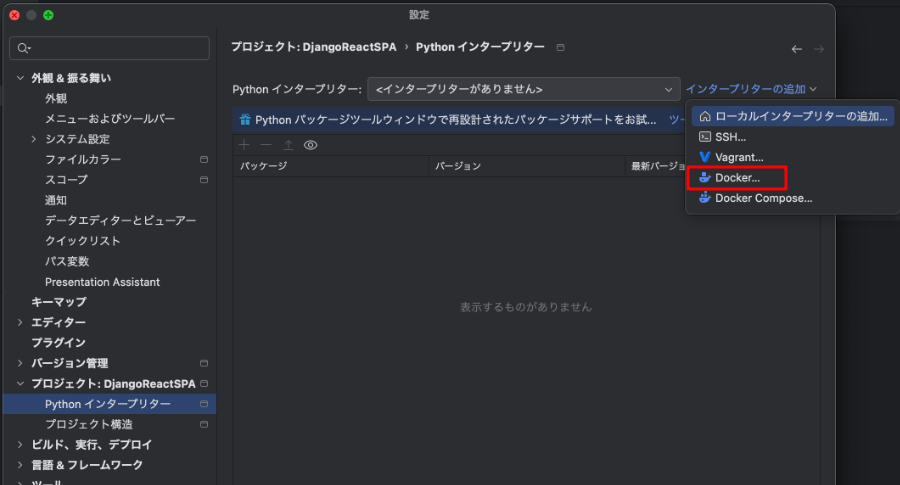
Task: Click the blue ツー… link in the banner
Action: point(677,119)
